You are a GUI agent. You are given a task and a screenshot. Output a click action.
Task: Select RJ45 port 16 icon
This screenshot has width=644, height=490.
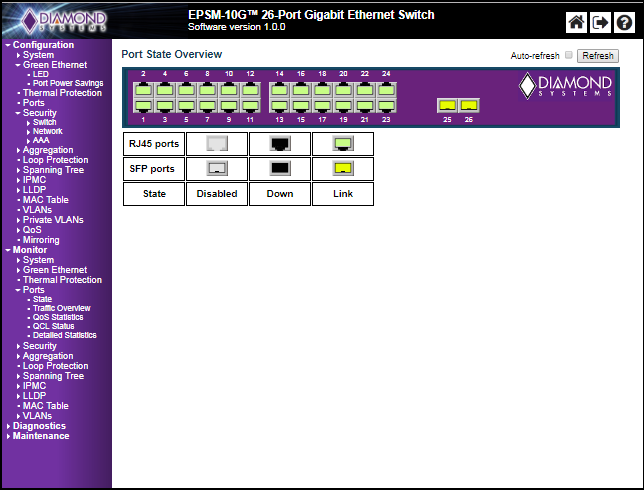(301, 89)
